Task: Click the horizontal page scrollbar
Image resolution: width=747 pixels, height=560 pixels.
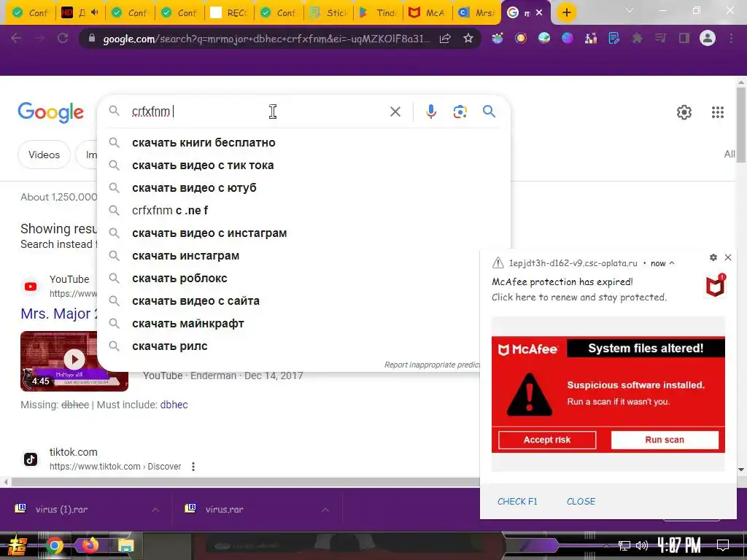Action: click(x=245, y=482)
